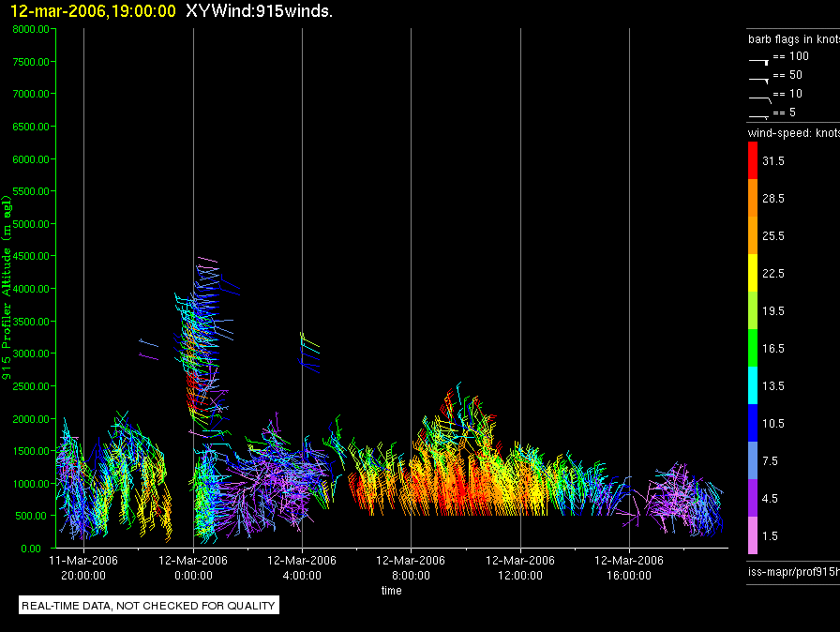
Task: Click the 50-knot barb flag symbol
Action: [x=758, y=81]
